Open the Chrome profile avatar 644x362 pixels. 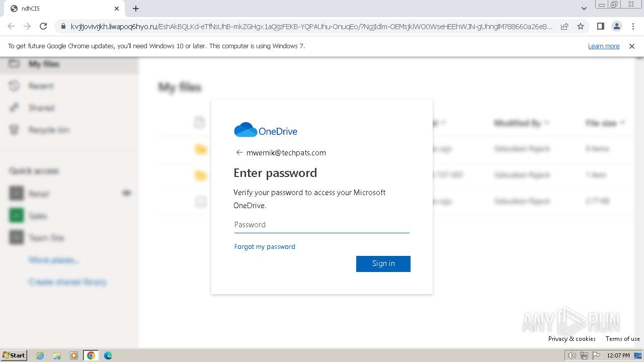coord(616,26)
